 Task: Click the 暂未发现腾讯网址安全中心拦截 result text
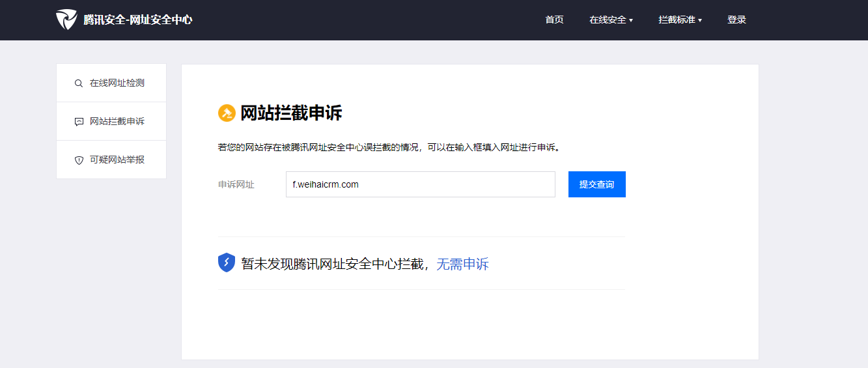[332, 264]
